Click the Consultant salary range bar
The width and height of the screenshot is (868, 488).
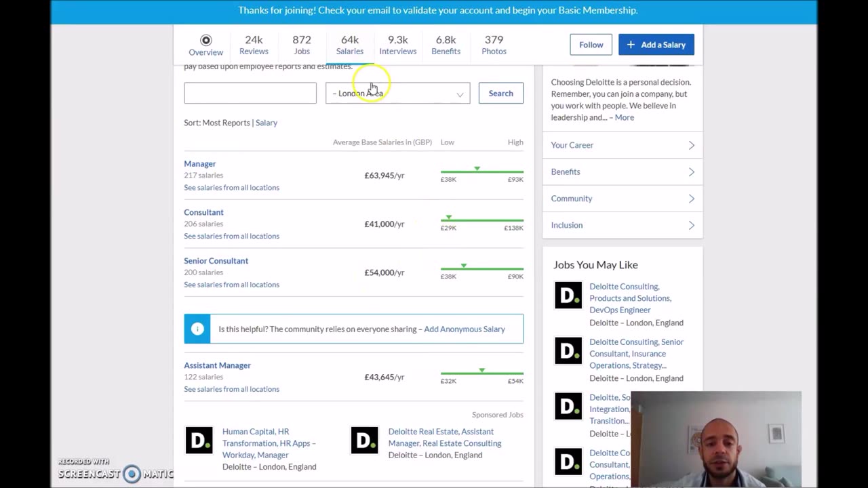[482, 220]
